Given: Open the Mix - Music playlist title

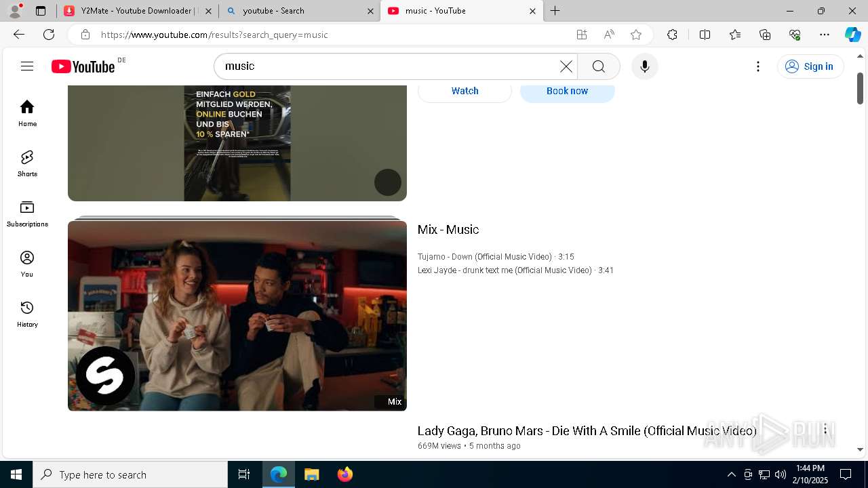Looking at the screenshot, I should [448, 230].
